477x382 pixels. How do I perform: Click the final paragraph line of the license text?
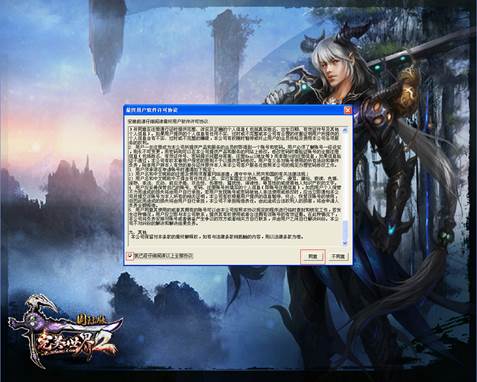[x=217, y=237]
